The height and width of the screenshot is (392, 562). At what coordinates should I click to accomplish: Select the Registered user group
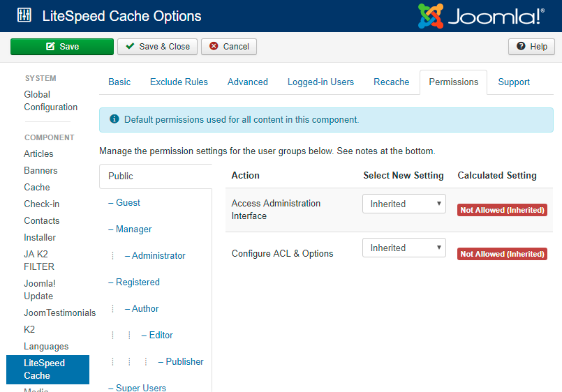tap(133, 282)
